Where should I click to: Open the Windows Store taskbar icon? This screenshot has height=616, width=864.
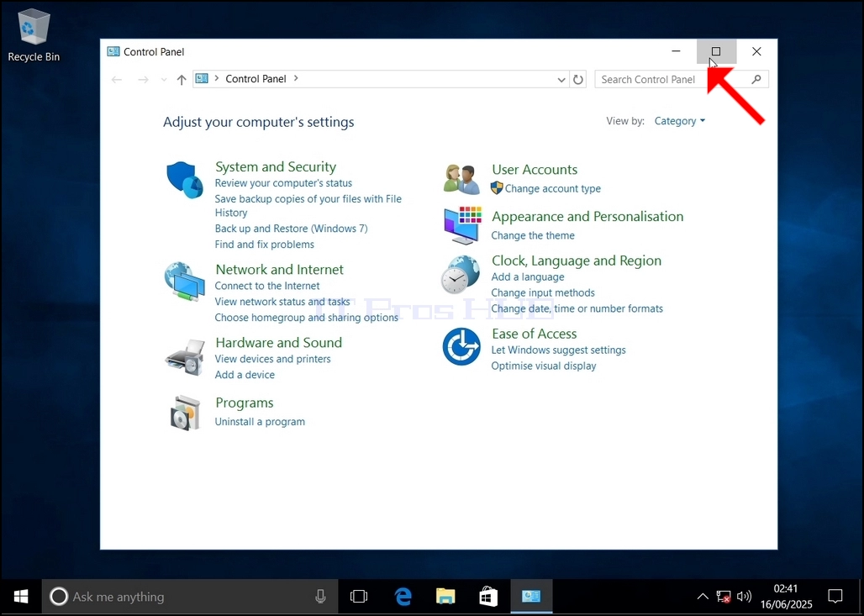[x=488, y=596]
